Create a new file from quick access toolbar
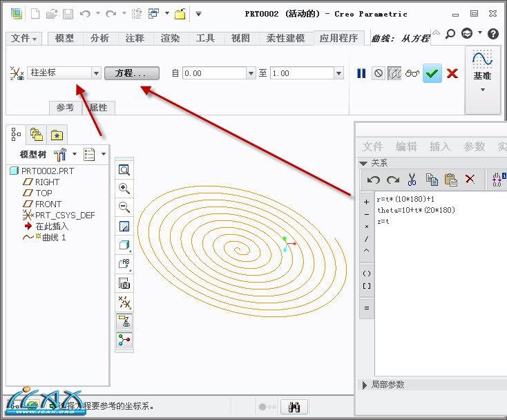 (35, 14)
